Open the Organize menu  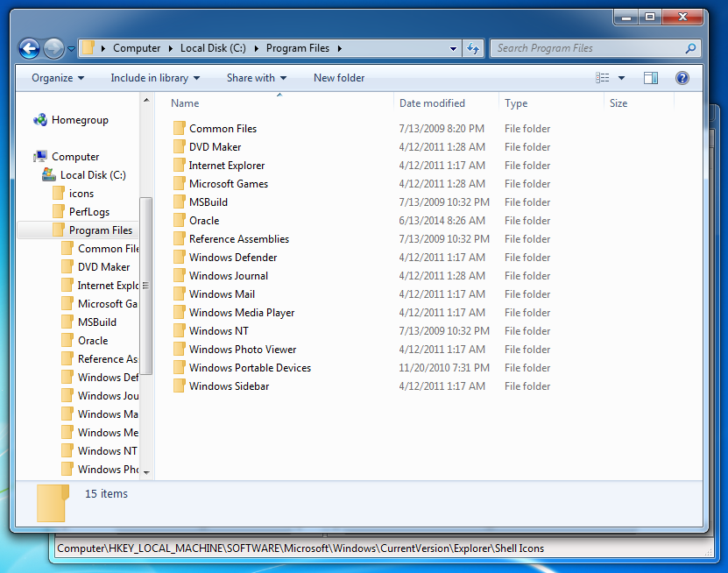coord(56,78)
